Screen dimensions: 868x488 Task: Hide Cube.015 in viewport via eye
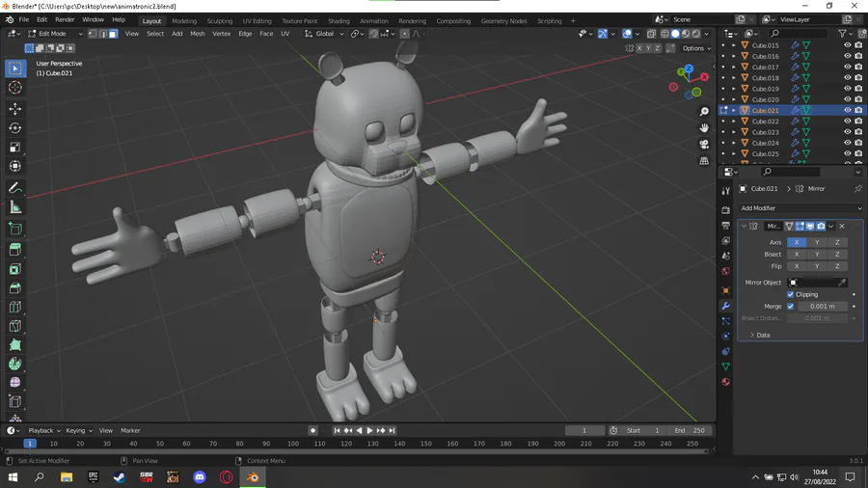[x=847, y=45]
